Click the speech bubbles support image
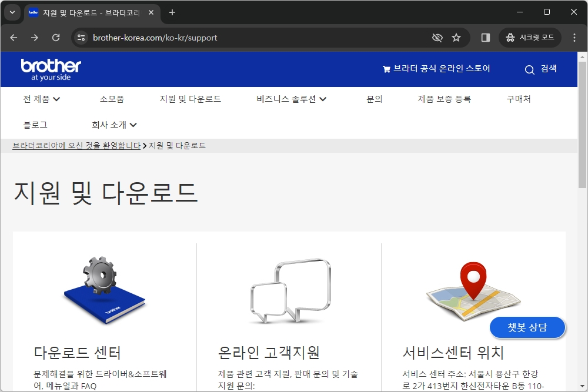588x392 pixels. point(290,291)
